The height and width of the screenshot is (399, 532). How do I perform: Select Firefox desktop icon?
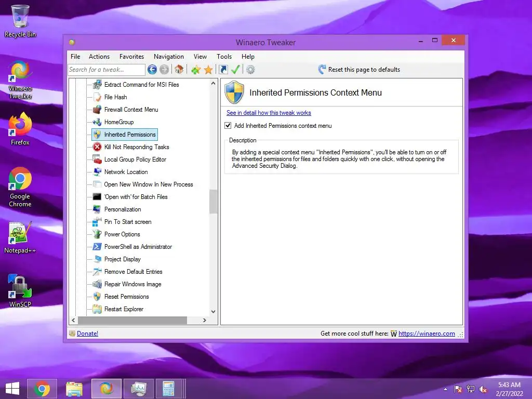click(20, 129)
